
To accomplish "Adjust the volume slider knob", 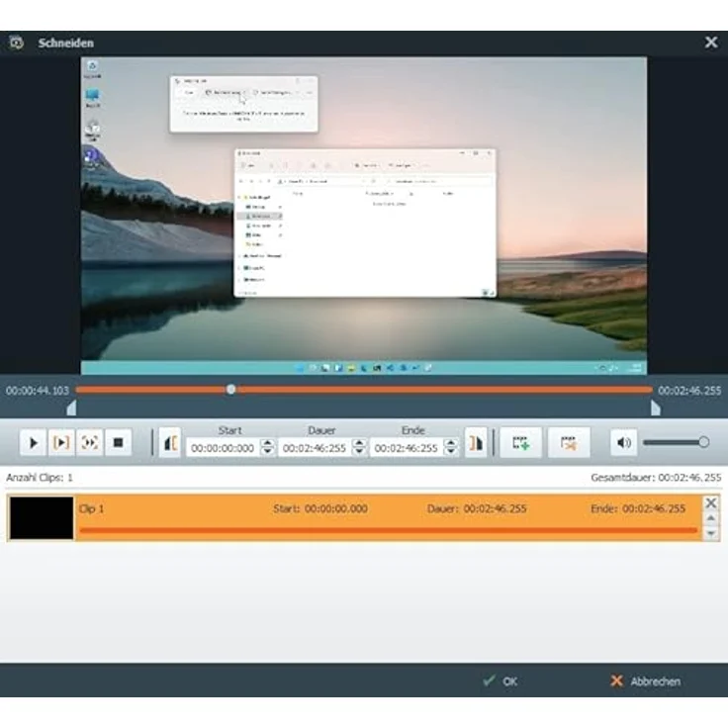I will tap(704, 442).
